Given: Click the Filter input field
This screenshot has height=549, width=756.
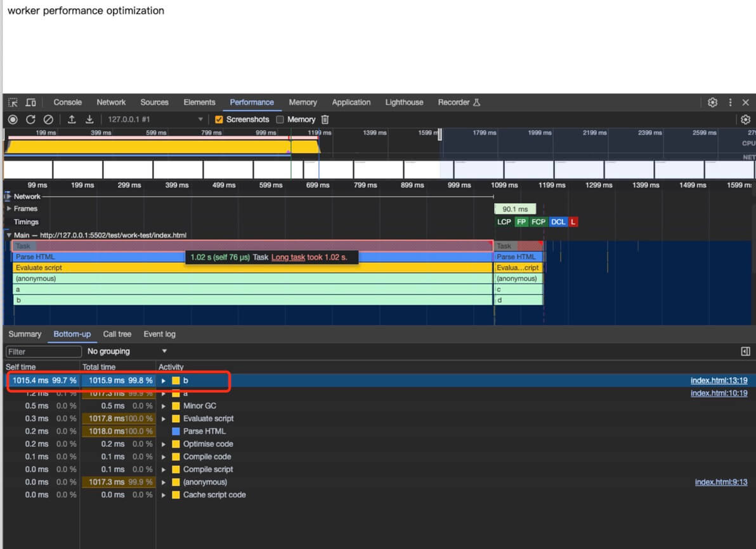Looking at the screenshot, I should click(43, 351).
